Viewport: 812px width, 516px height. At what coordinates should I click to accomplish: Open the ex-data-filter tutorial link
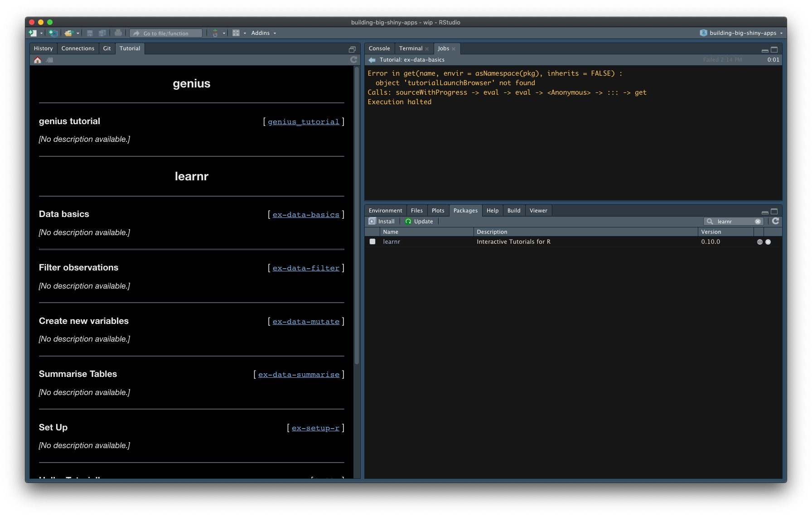point(306,268)
